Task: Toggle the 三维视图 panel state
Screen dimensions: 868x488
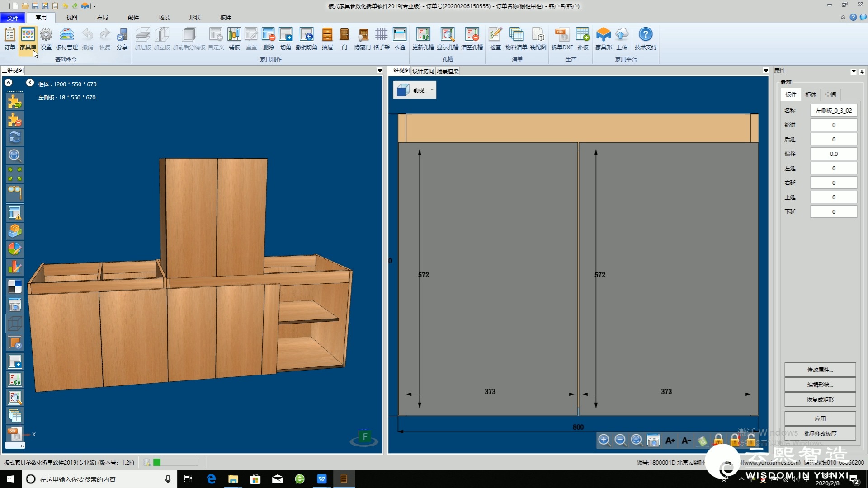Action: pyautogui.click(x=380, y=70)
